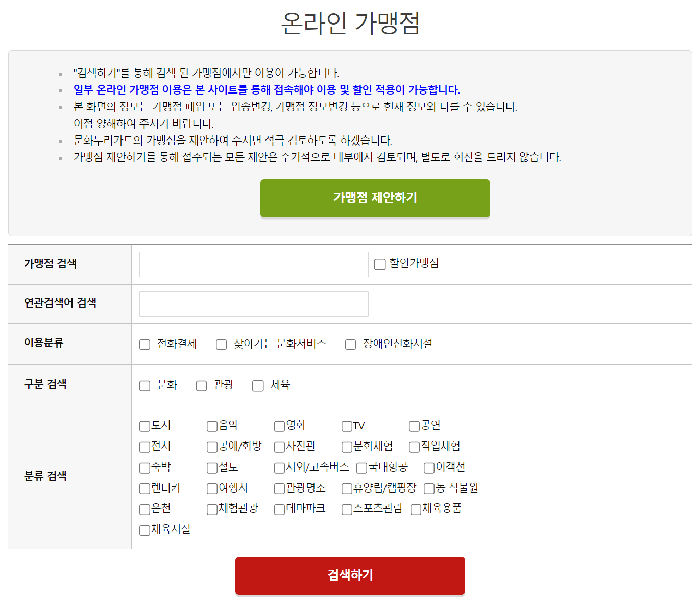Enable the 전화결제 checkbox
Screen dimensions: 700x607
(x=145, y=345)
